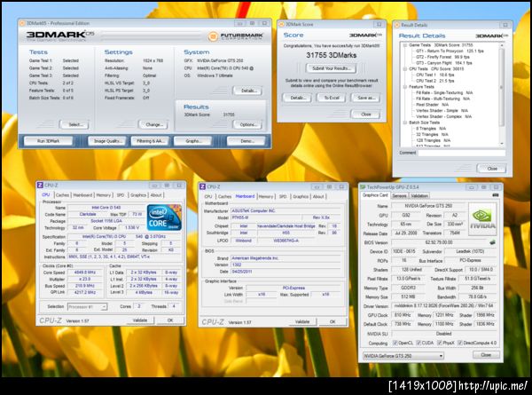Click Details... in 3DMark Score window
The height and width of the screenshot is (395, 532).
[297, 98]
